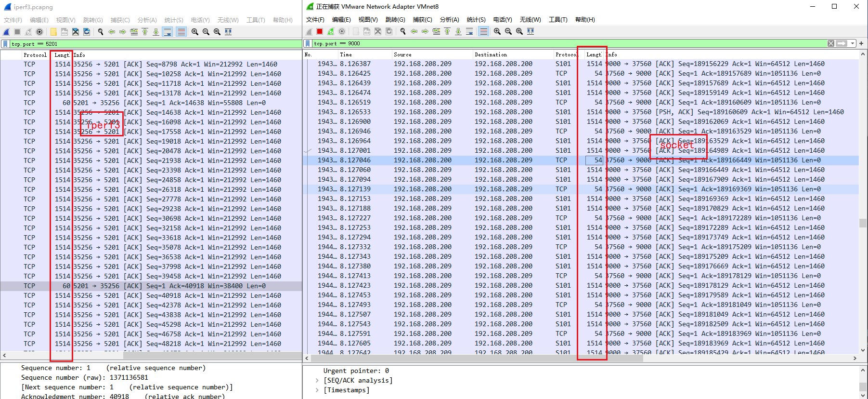Open filter bookmarks beside tcp.port == 5201
The image size is (868, 399).
[x=6, y=44]
